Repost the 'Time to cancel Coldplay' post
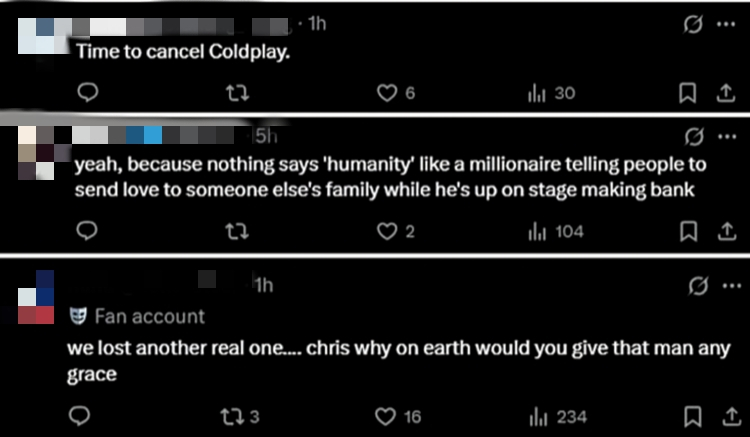750x437 pixels. pyautogui.click(x=238, y=93)
